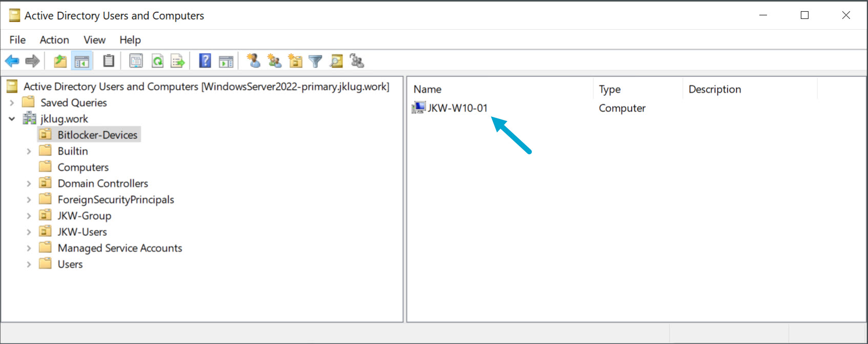Image resolution: width=868 pixels, height=344 pixels.
Task: Click the jklug.work domain icon
Action: tap(29, 118)
